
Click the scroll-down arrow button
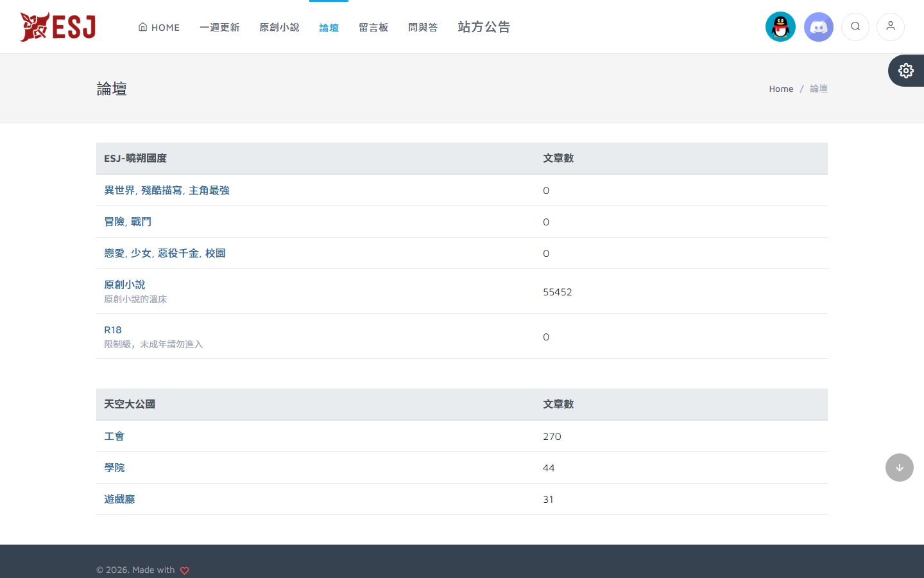click(x=900, y=468)
